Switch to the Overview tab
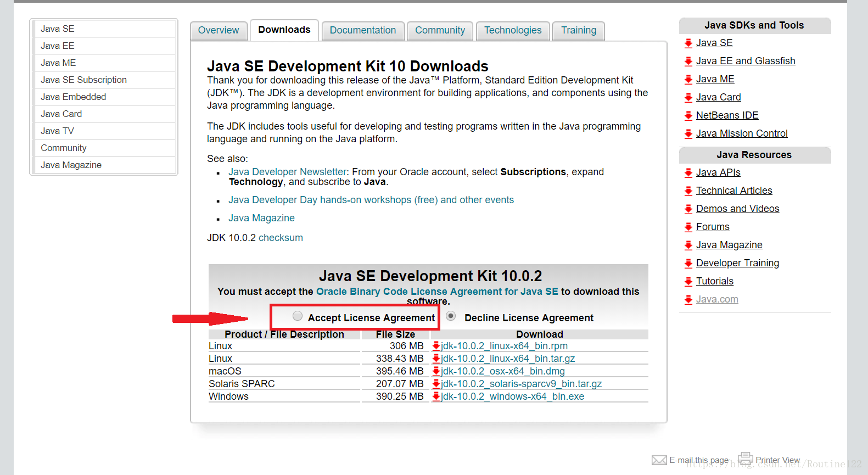 coord(219,30)
